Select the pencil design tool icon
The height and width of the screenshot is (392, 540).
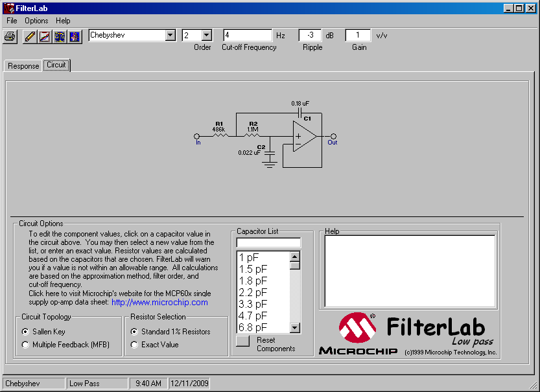point(30,36)
